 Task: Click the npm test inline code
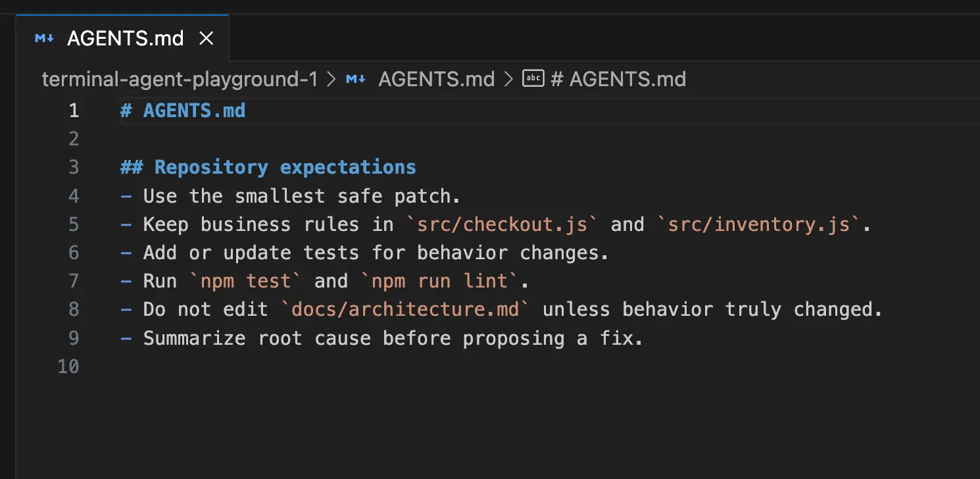pyautogui.click(x=245, y=281)
